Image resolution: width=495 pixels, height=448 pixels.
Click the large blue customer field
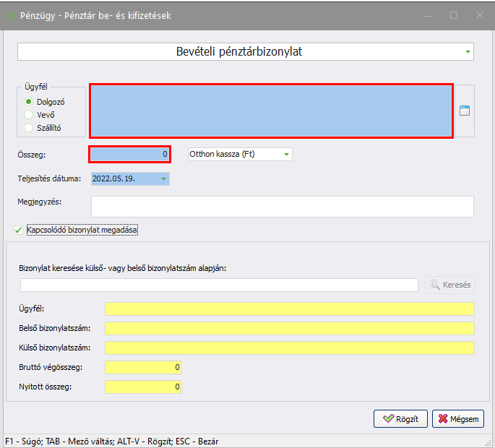pyautogui.click(x=271, y=111)
